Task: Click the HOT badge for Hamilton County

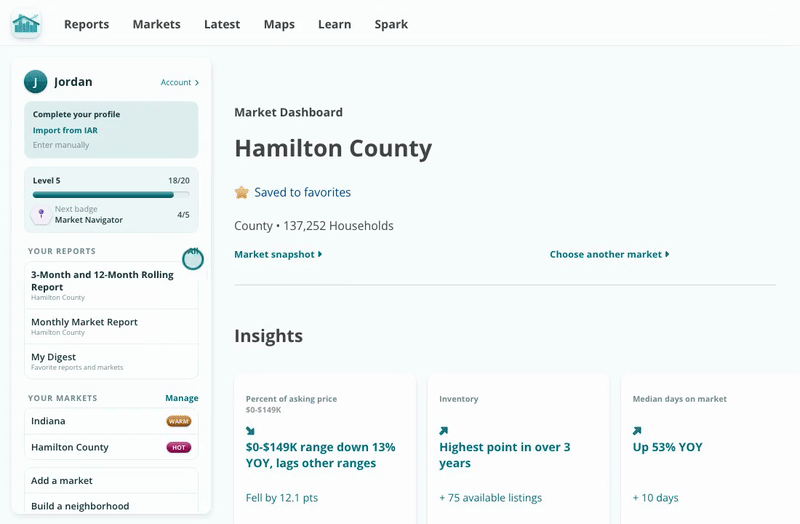Action: [x=179, y=447]
